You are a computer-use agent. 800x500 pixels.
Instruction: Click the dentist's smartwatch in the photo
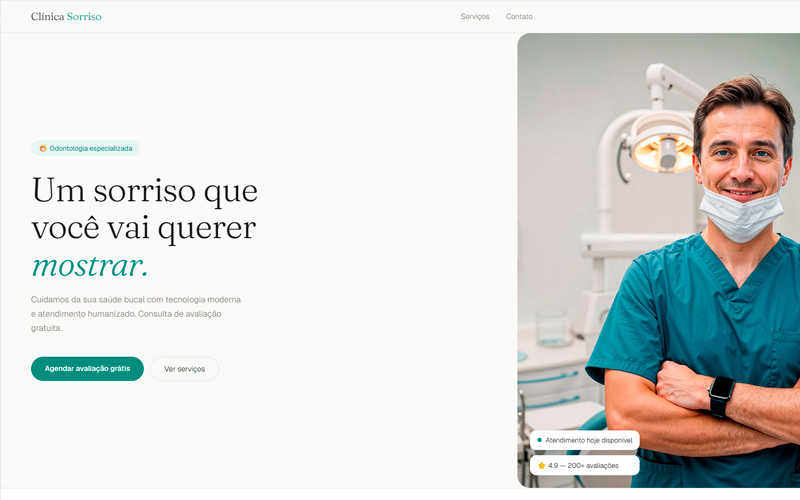click(x=721, y=395)
